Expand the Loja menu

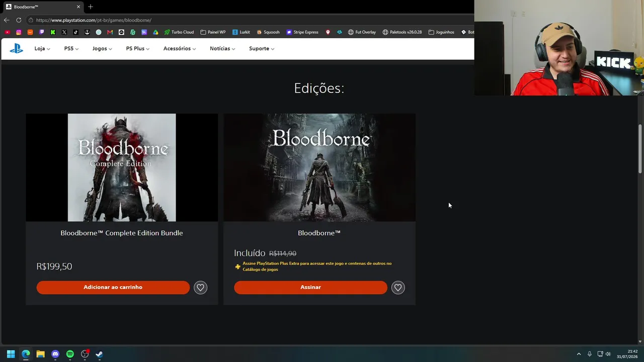pos(42,49)
